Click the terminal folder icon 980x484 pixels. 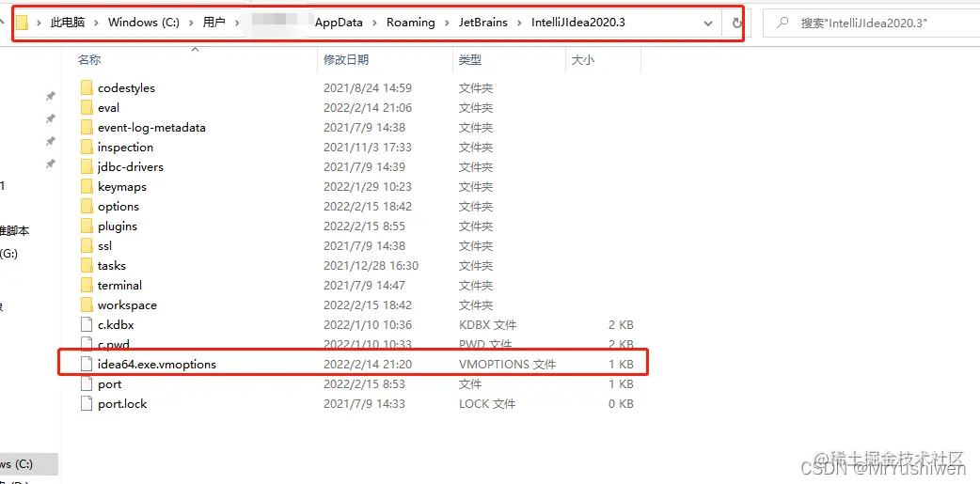point(87,286)
